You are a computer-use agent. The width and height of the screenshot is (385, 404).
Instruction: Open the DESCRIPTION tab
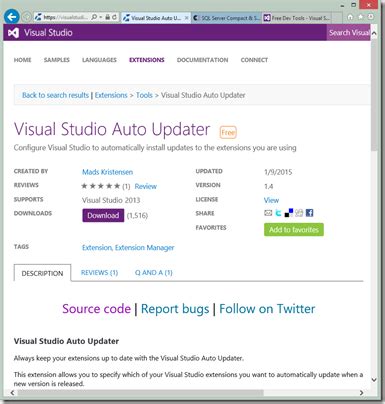click(x=42, y=273)
